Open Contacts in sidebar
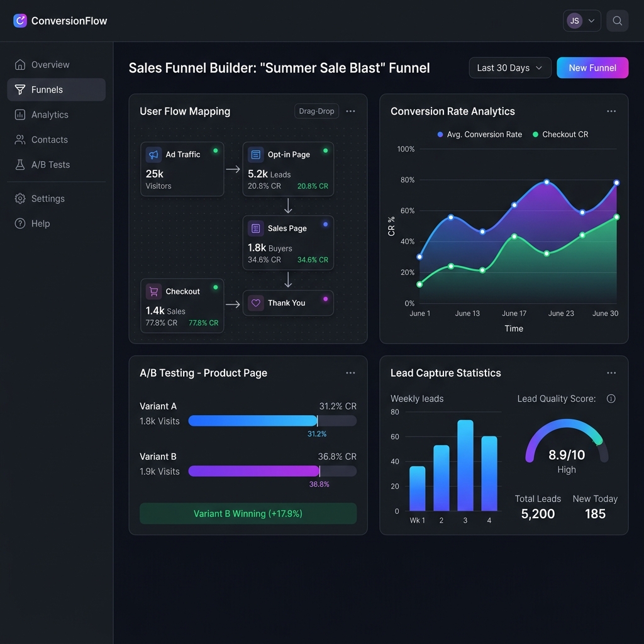 [56, 140]
